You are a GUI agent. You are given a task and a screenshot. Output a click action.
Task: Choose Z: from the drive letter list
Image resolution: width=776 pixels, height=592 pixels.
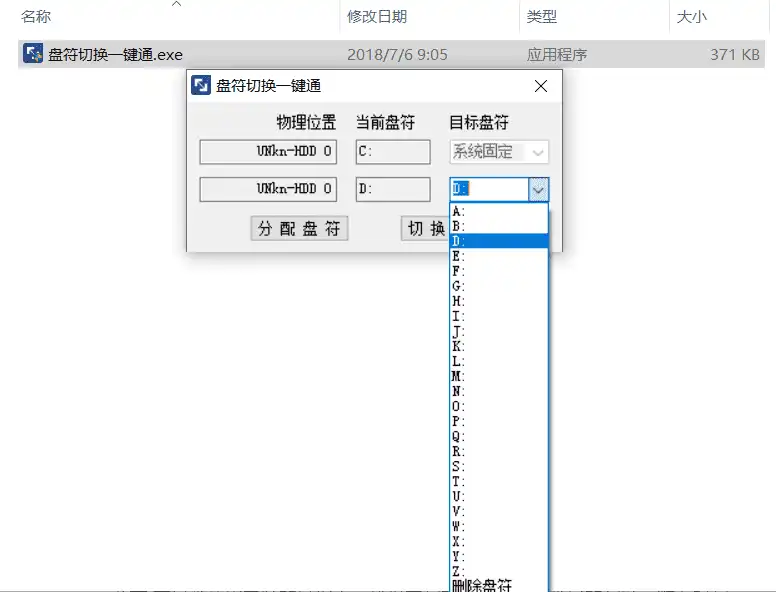[499, 571]
